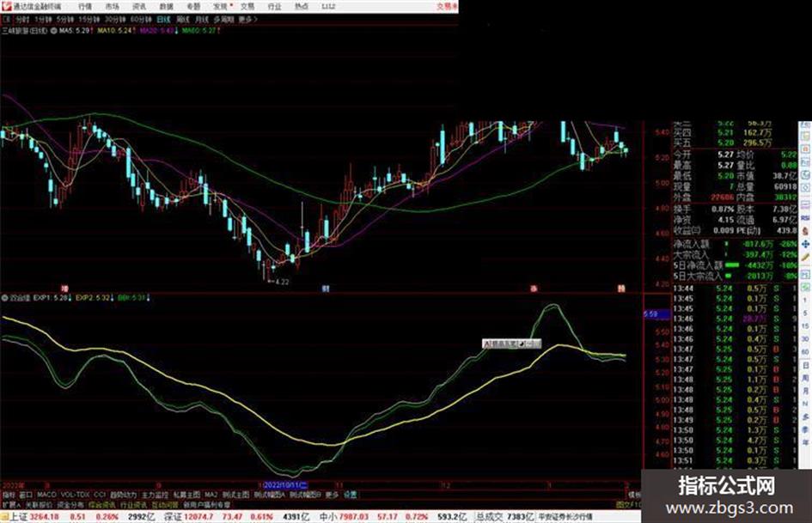The height and width of the screenshot is (523, 812).
Task: Open the 行业资讯 tab
Action: tap(133, 504)
